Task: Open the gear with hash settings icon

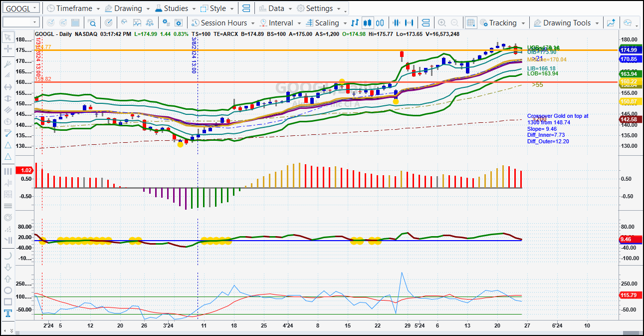Action: [x=167, y=22]
